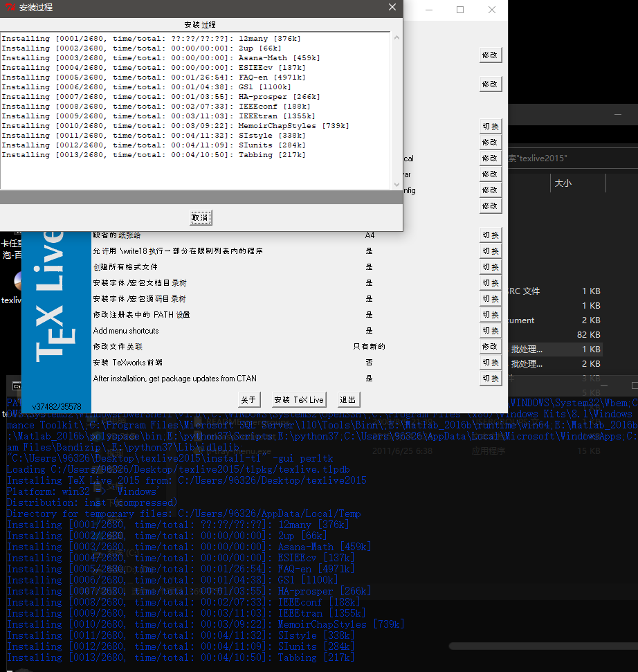Click the 退出 button
This screenshot has width=638, height=672.
348,400
